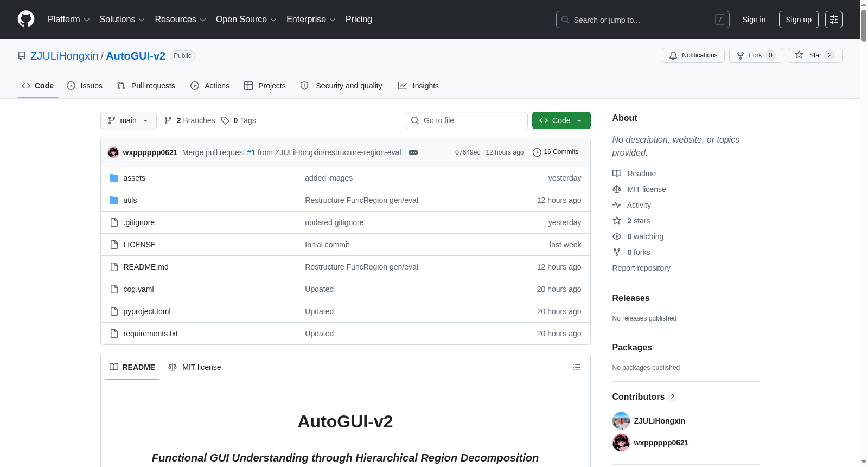The width and height of the screenshot is (868, 467).
Task: Expand the Platform menu
Action: (69, 20)
